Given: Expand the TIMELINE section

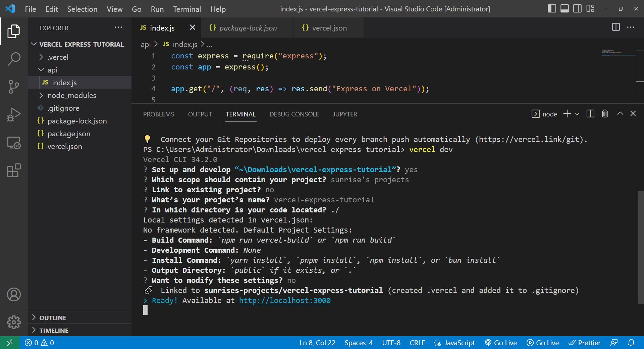Looking at the screenshot, I should tap(79, 330).
